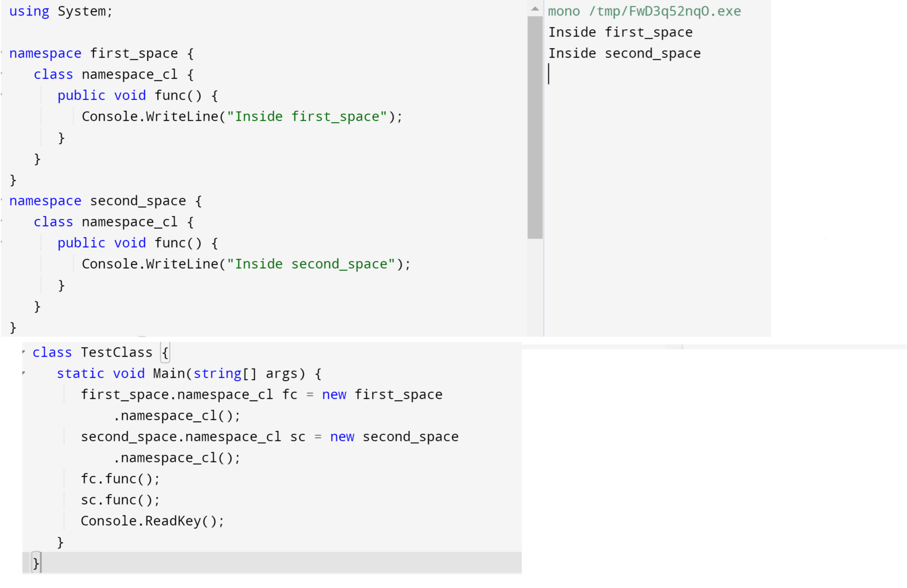907x588 pixels.
Task: Collapse the TestClass fold arrow
Action: point(24,352)
